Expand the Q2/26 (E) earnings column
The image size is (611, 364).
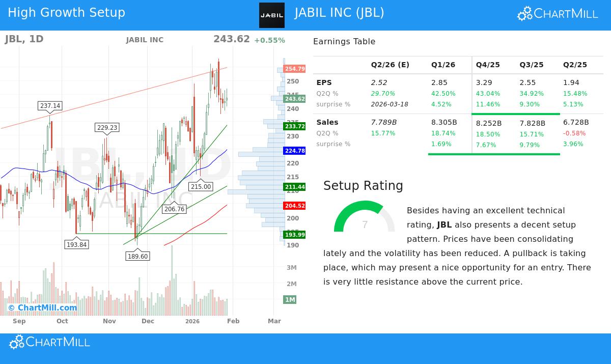click(390, 65)
